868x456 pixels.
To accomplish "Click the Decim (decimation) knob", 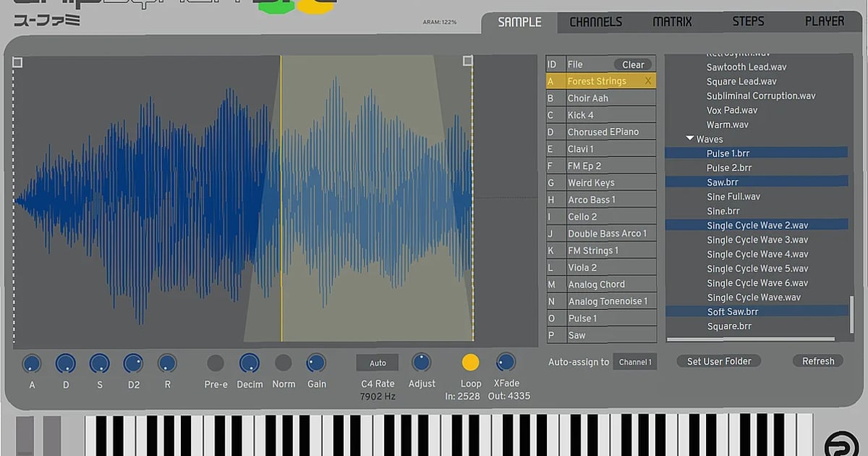I will pyautogui.click(x=250, y=364).
